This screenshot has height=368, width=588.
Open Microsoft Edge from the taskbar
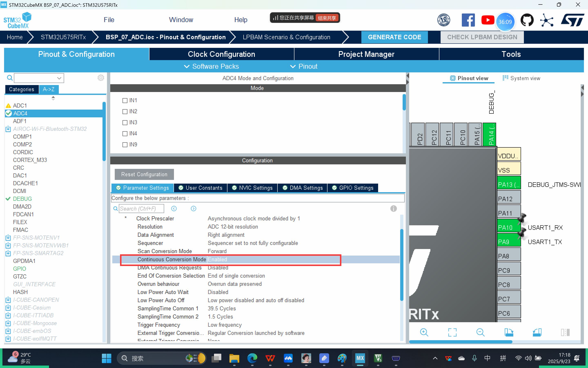pos(252,358)
